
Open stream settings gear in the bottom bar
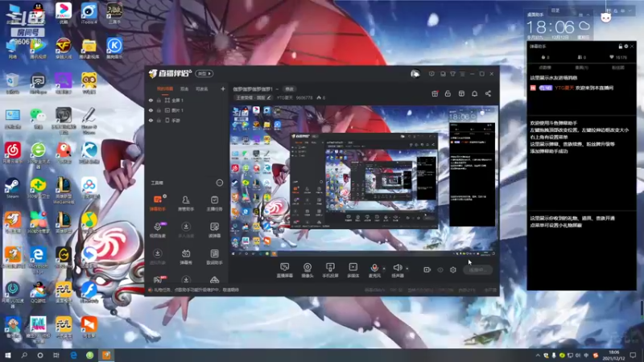[x=453, y=269]
